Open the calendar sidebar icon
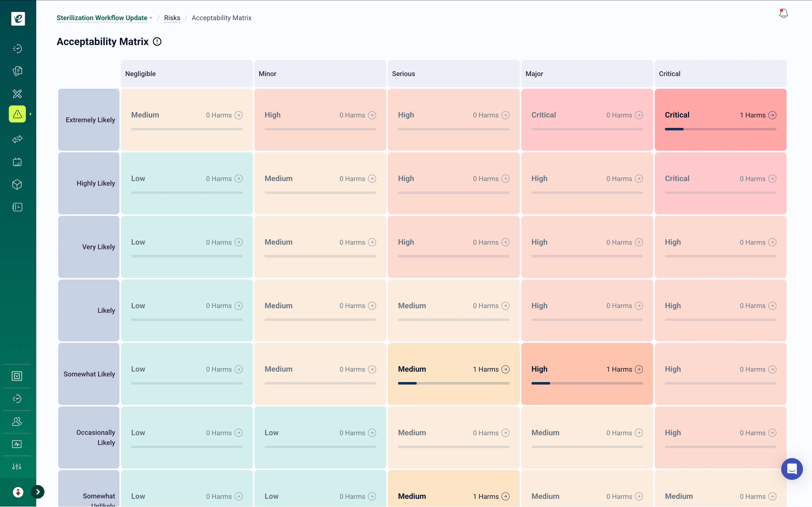 pos(17,162)
